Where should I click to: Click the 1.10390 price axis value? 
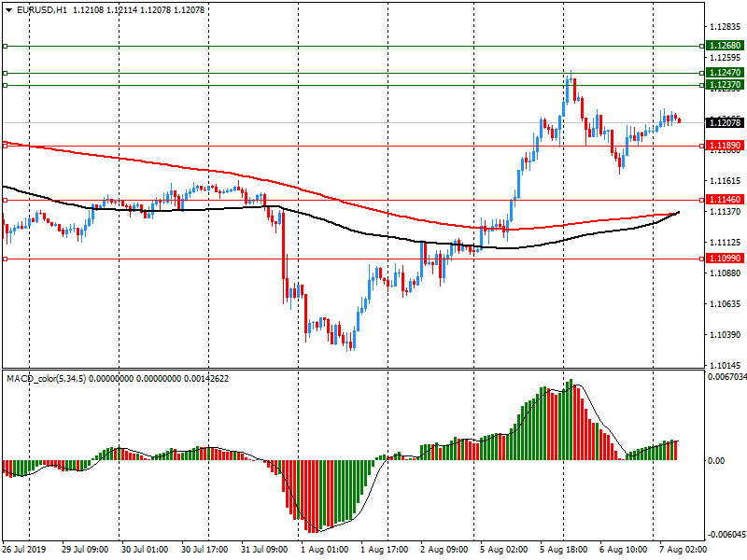point(726,335)
